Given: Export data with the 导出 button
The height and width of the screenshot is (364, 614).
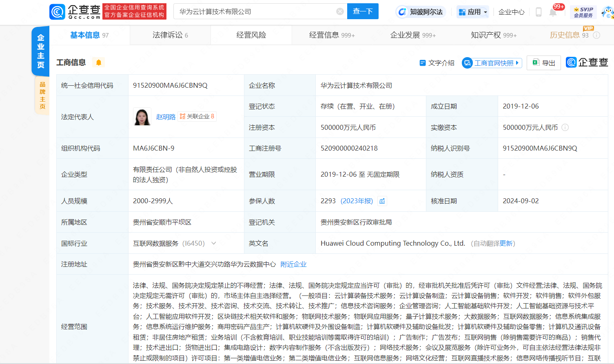Looking at the screenshot, I should click(x=544, y=63).
